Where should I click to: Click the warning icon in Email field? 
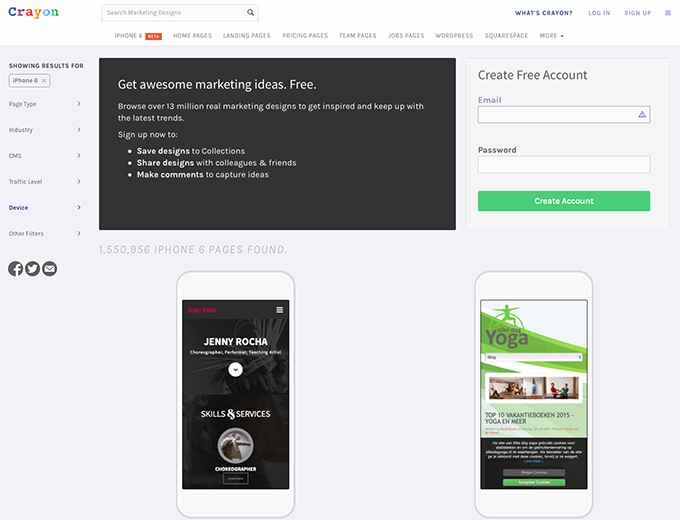point(642,114)
